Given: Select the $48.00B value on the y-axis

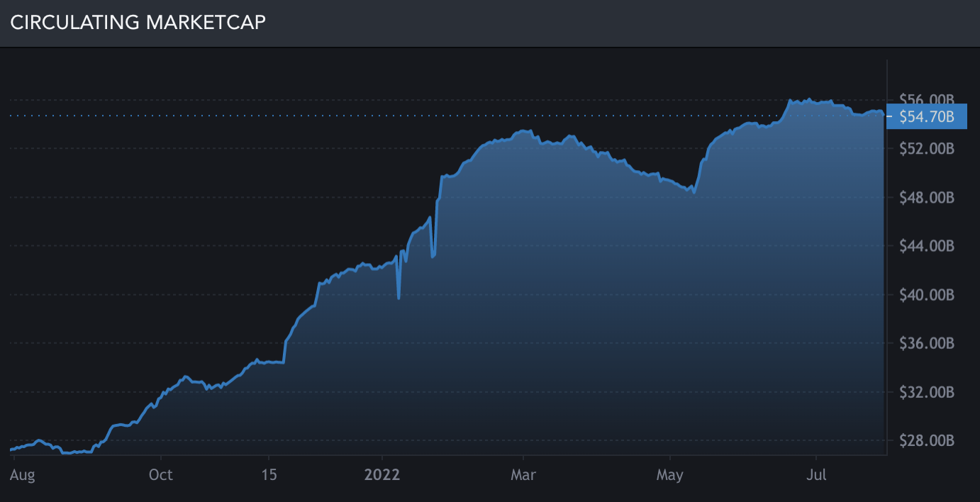Looking at the screenshot, I should click(928, 198).
